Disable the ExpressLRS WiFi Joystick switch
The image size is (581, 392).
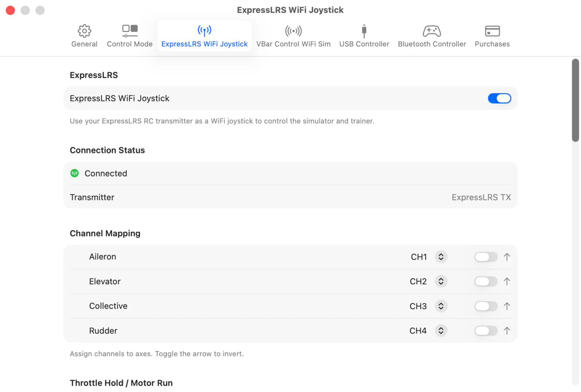tap(499, 98)
